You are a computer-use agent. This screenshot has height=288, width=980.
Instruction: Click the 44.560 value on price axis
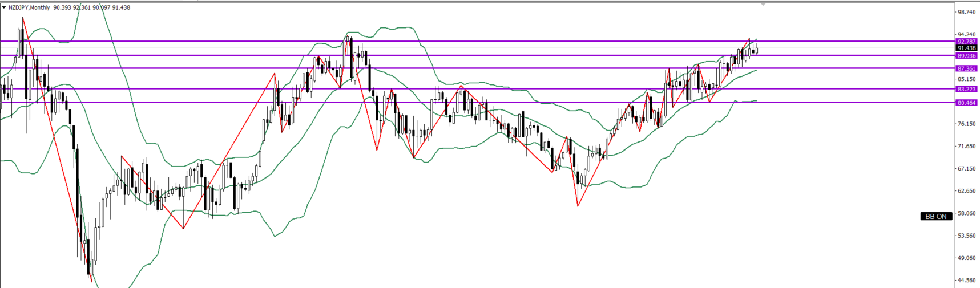click(x=966, y=281)
